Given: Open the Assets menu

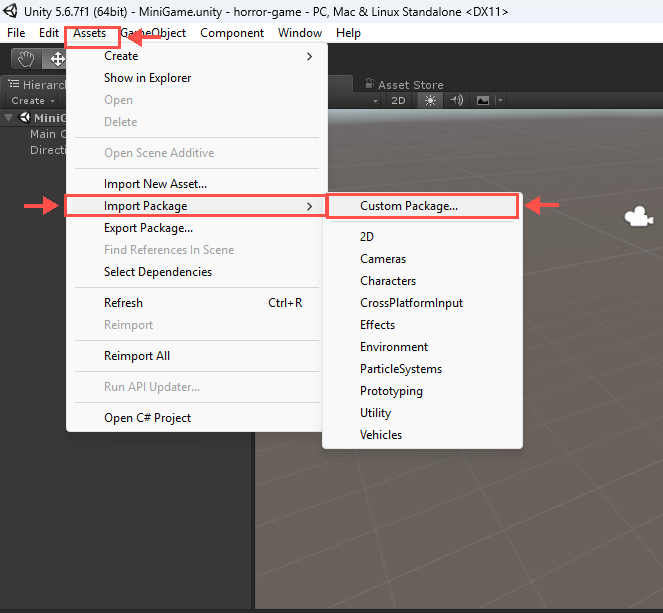Looking at the screenshot, I should (x=90, y=33).
